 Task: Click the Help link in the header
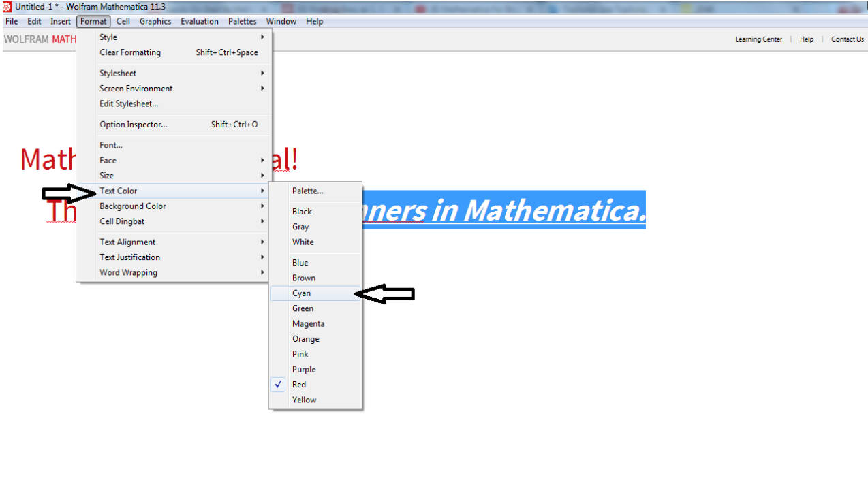(807, 39)
